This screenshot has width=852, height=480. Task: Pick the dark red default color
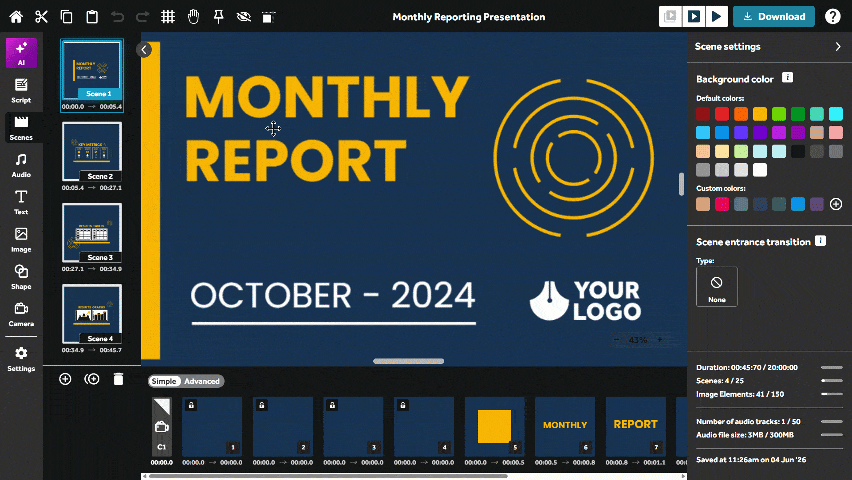click(703, 114)
